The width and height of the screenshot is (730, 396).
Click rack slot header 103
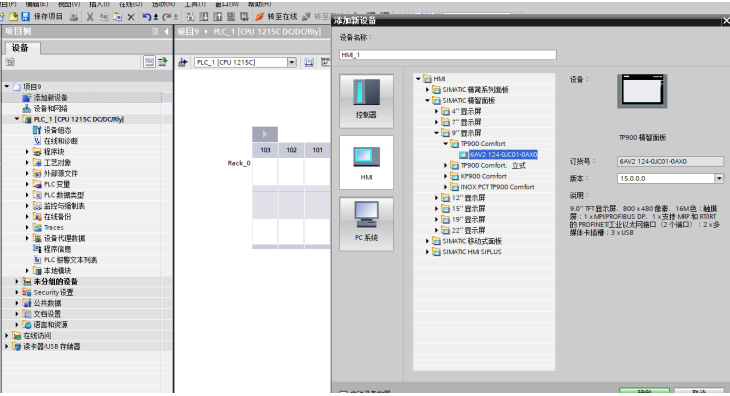(x=265, y=150)
